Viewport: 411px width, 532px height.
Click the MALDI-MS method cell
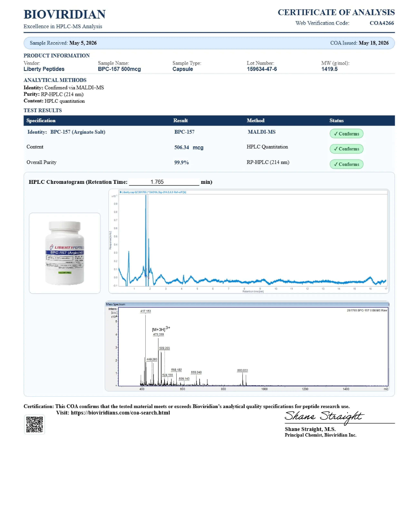click(x=261, y=132)
